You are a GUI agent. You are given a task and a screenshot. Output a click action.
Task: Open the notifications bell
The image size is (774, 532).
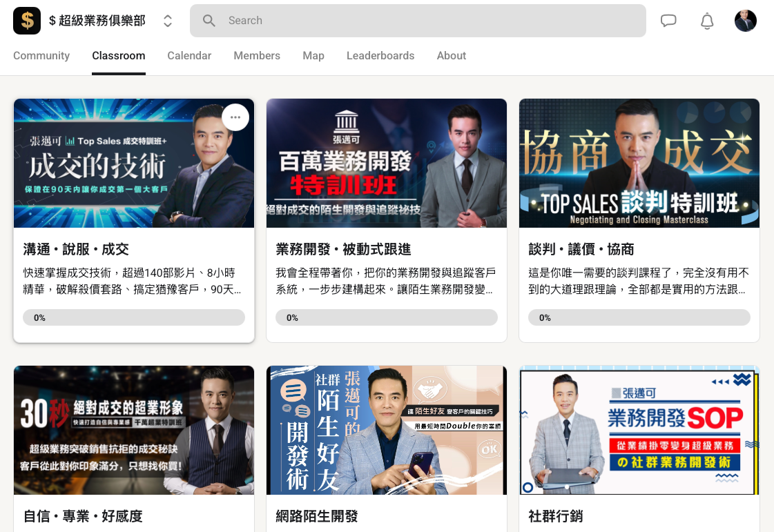[707, 21]
